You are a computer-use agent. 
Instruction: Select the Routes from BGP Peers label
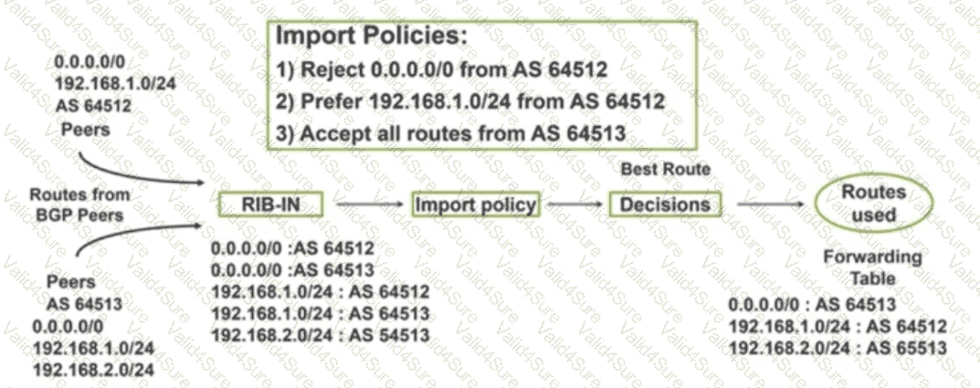[79, 203]
